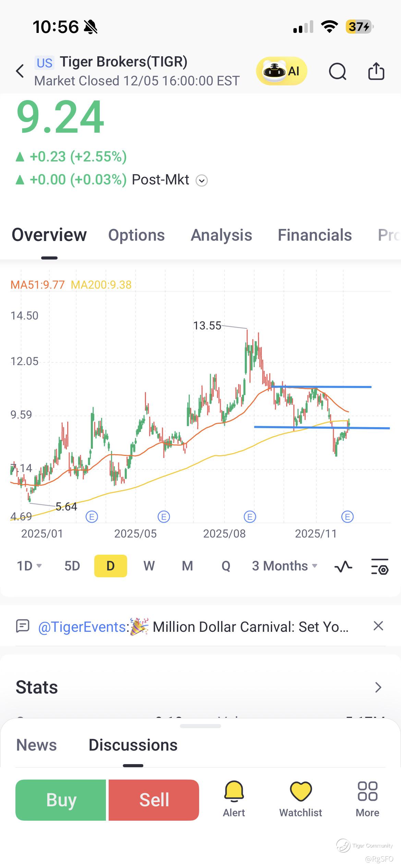Select the Q quarterly chart interval

pyautogui.click(x=226, y=566)
